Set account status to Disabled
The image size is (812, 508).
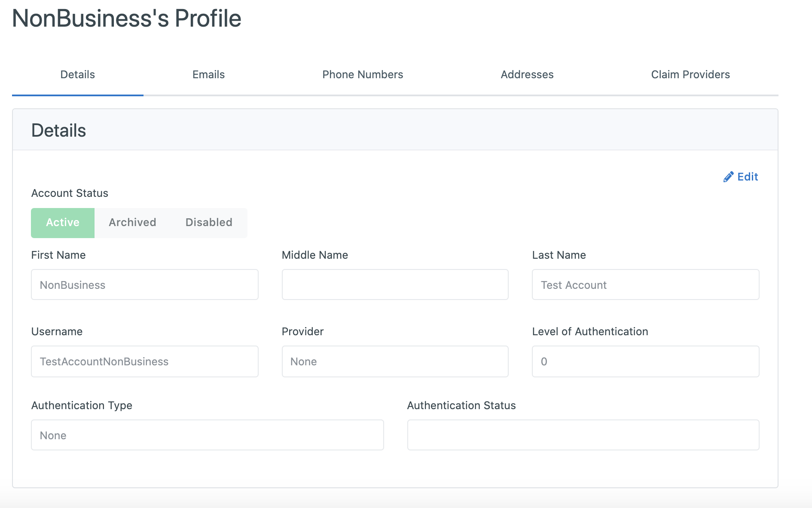point(209,223)
